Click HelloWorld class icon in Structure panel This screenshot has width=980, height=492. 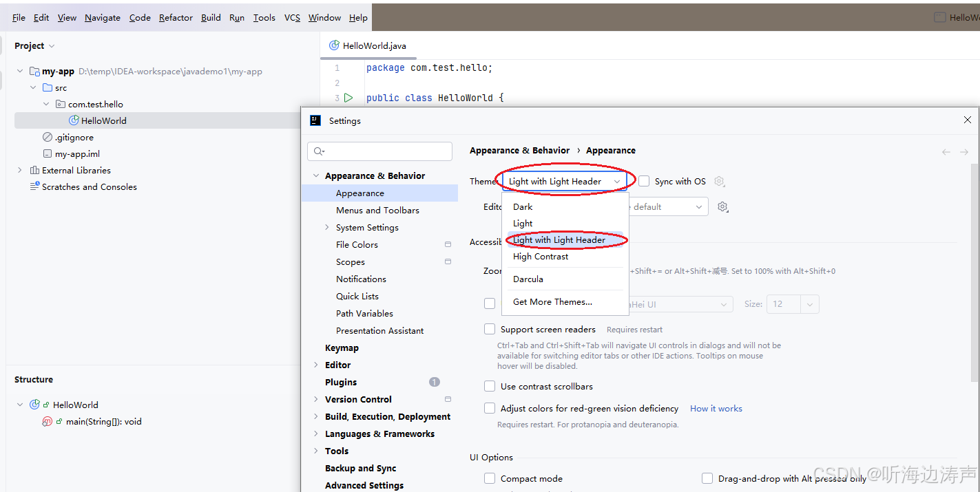(x=34, y=405)
